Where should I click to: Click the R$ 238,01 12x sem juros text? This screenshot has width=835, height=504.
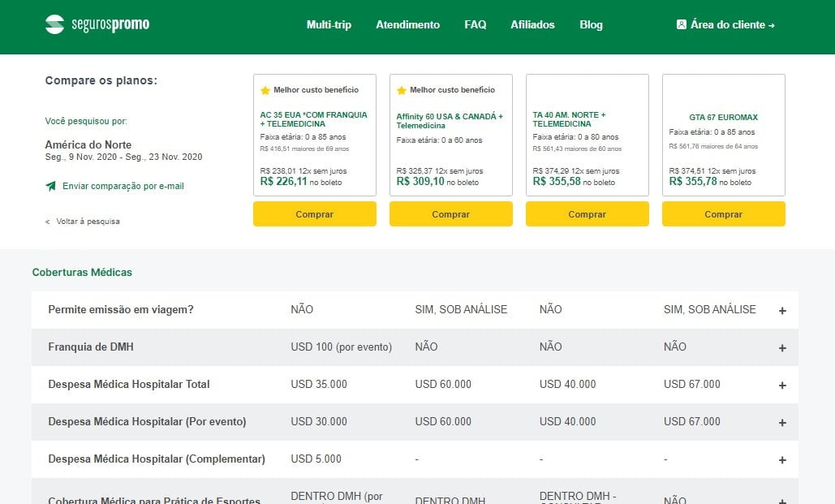click(x=303, y=171)
